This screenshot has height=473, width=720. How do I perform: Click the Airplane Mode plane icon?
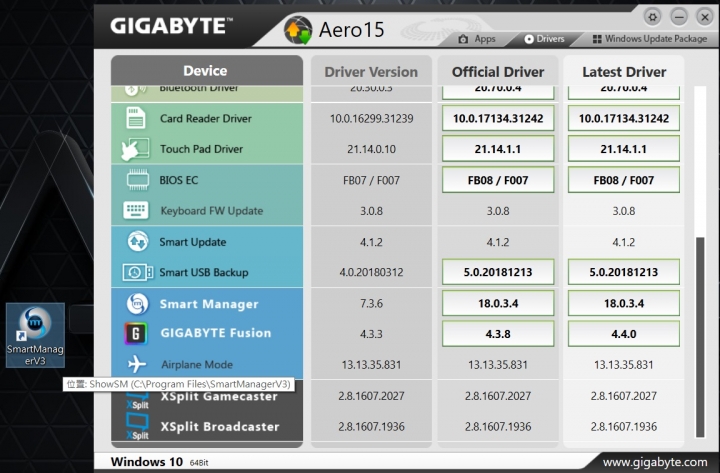coord(137,364)
